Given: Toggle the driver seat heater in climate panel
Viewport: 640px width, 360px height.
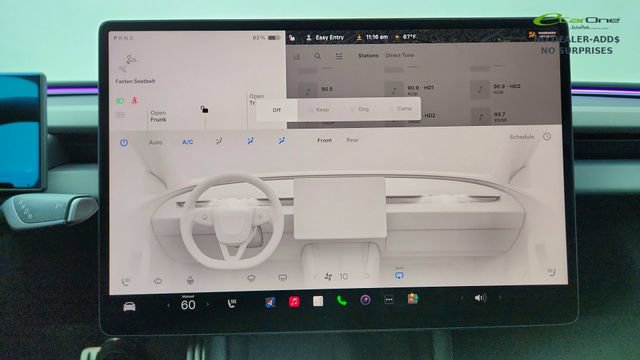Looking at the screenshot, I should [126, 281].
